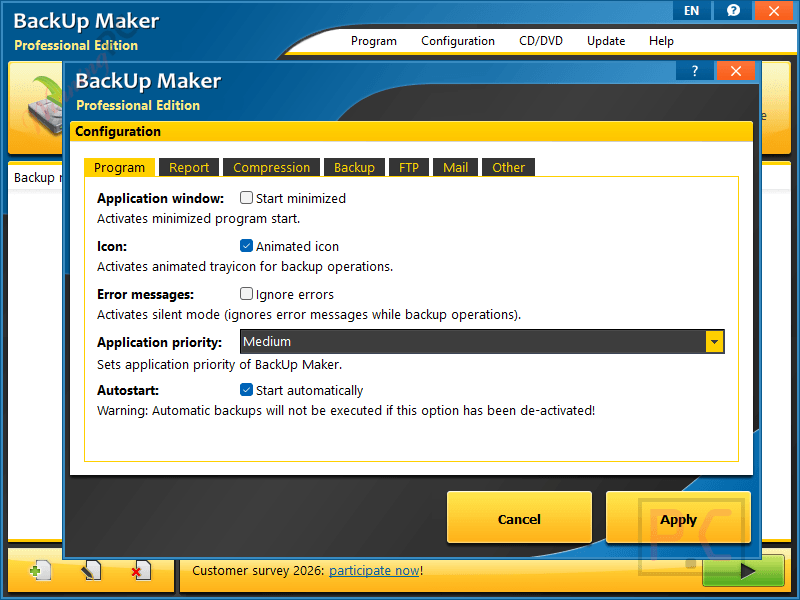Open the Compression tab

pos(271,167)
